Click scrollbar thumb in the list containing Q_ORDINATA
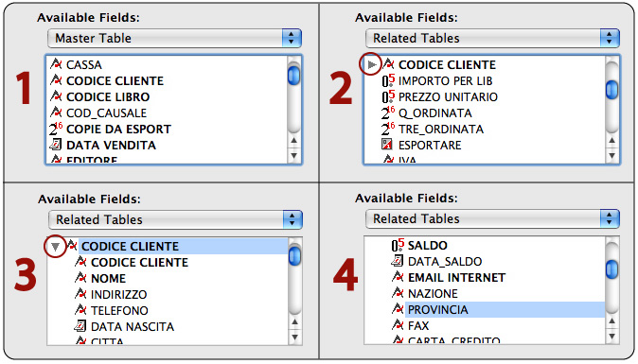The image size is (638, 364). [x=611, y=90]
